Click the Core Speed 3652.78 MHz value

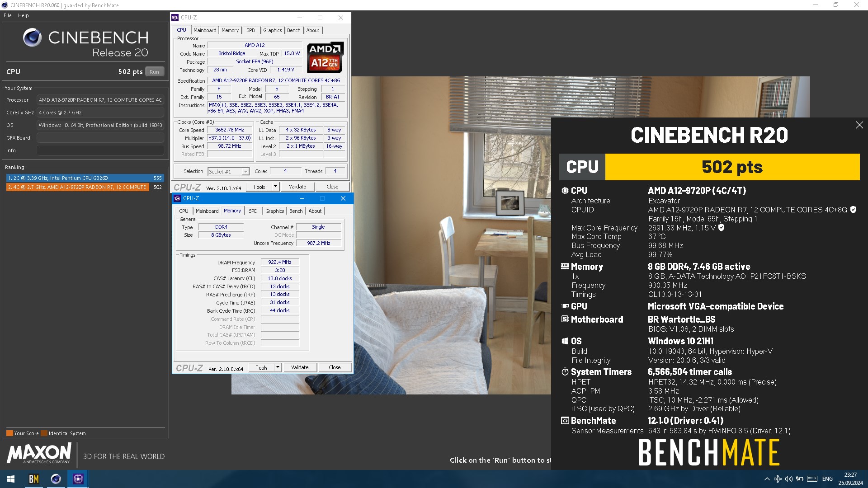[x=230, y=130]
